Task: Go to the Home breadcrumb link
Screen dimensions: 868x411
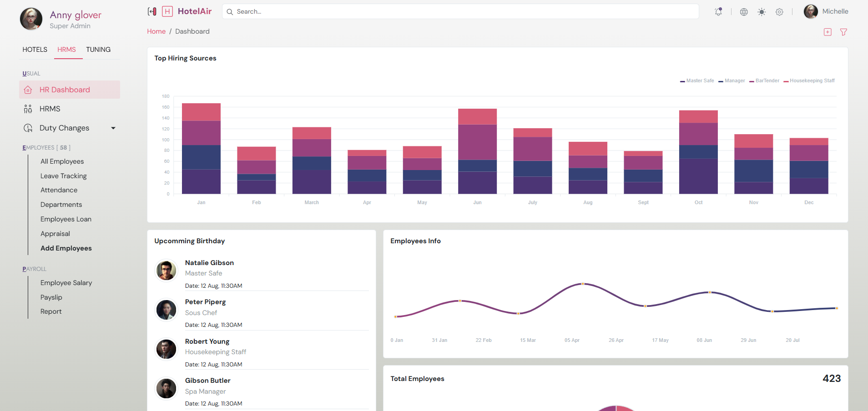Action: click(x=156, y=31)
